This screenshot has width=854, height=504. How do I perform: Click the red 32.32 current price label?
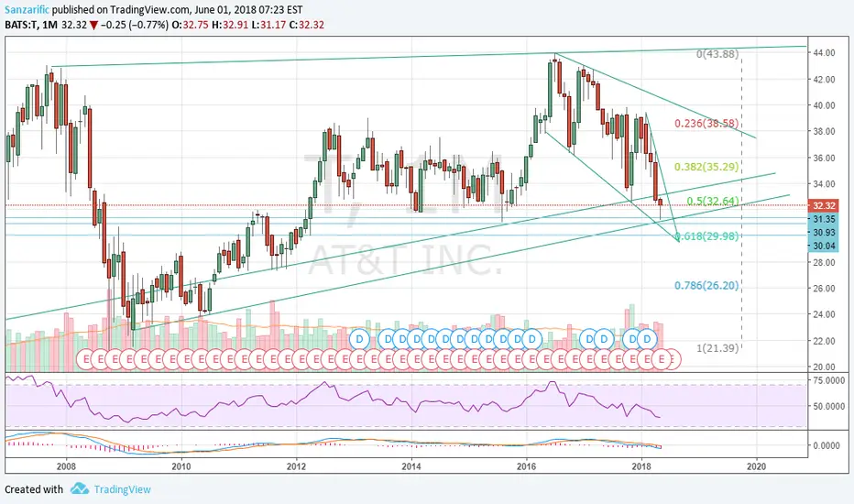824,205
